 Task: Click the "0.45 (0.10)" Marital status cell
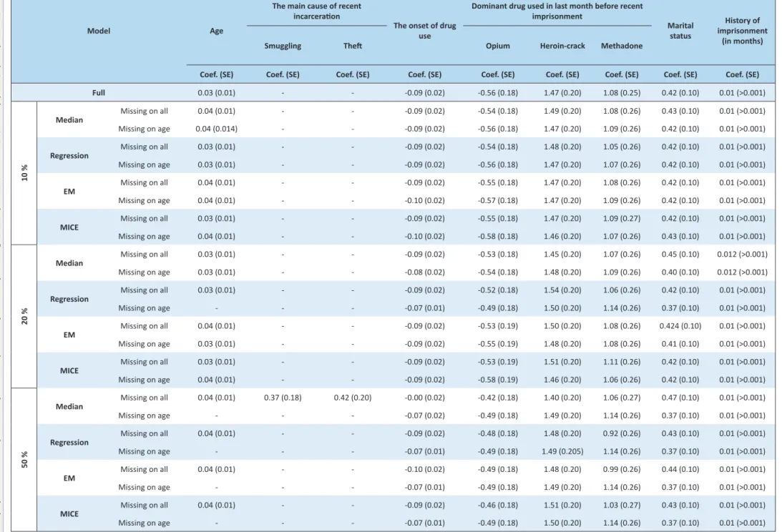click(680, 254)
